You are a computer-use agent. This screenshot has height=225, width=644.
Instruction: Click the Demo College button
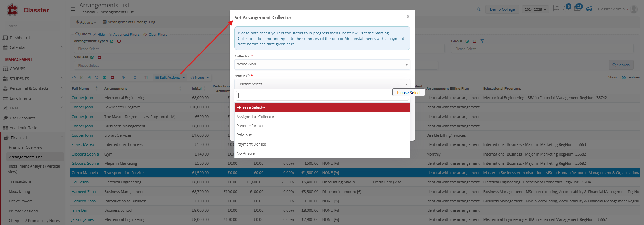pos(502,9)
